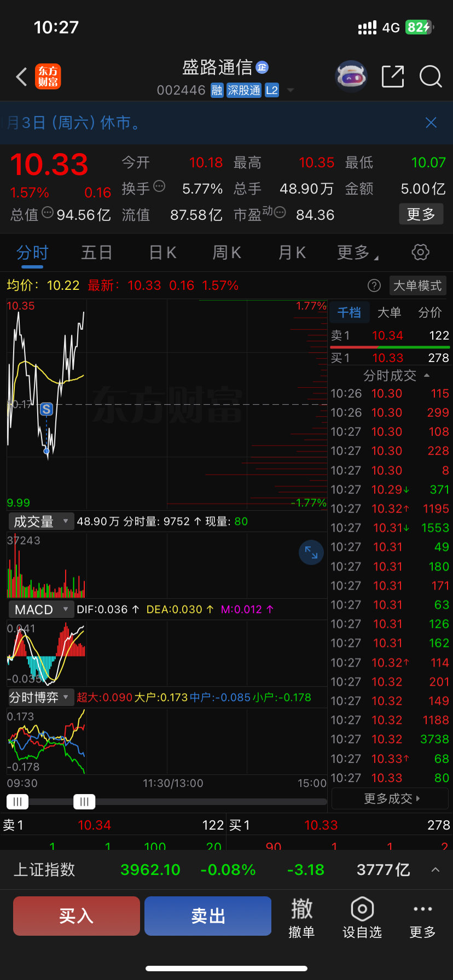The image size is (453, 980).
Task: Open chart settings hexagon gear
Action: pyautogui.click(x=420, y=253)
